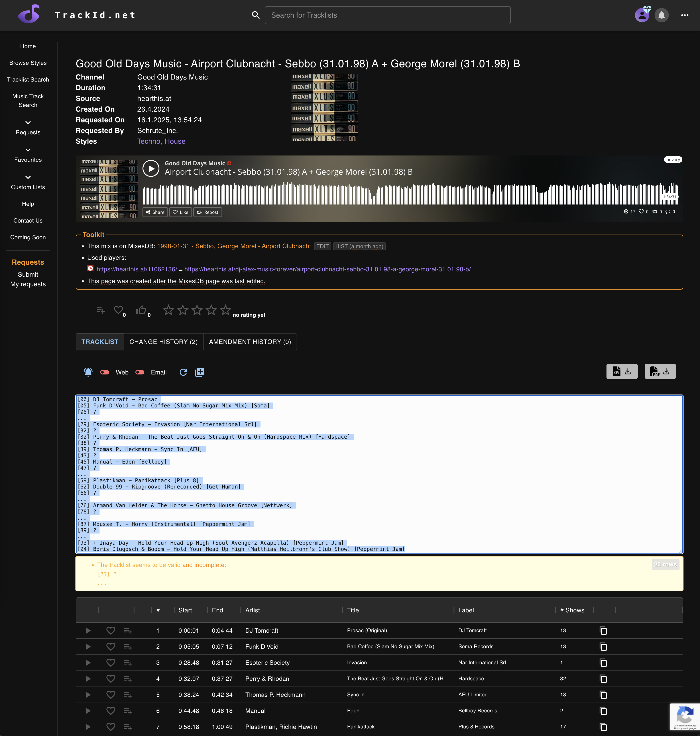Click the EDIT button in Toolkit
The image size is (700, 736).
pyautogui.click(x=322, y=246)
